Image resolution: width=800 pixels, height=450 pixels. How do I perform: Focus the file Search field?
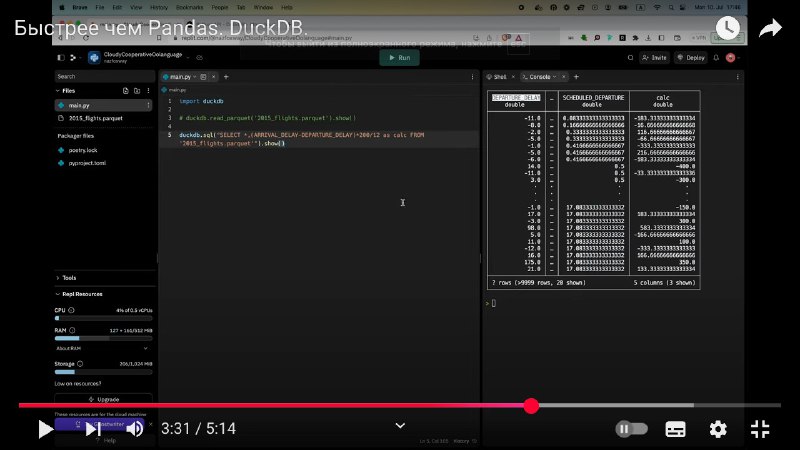(105, 77)
